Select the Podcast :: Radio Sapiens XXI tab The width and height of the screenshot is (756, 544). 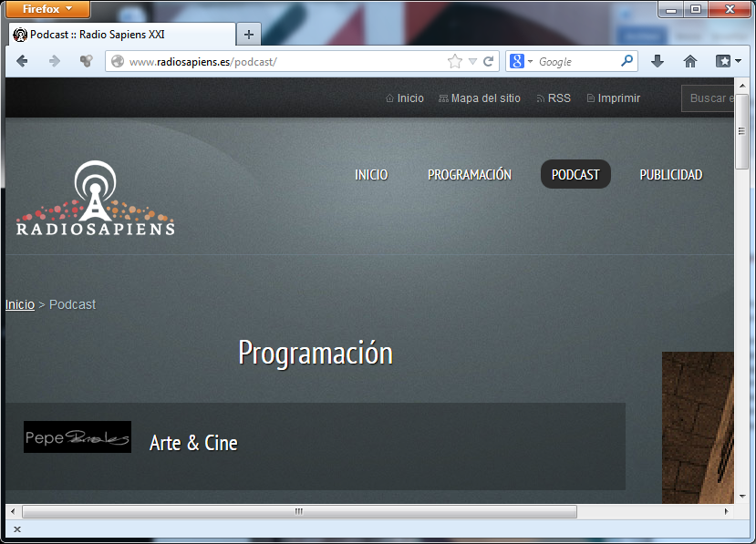point(121,35)
